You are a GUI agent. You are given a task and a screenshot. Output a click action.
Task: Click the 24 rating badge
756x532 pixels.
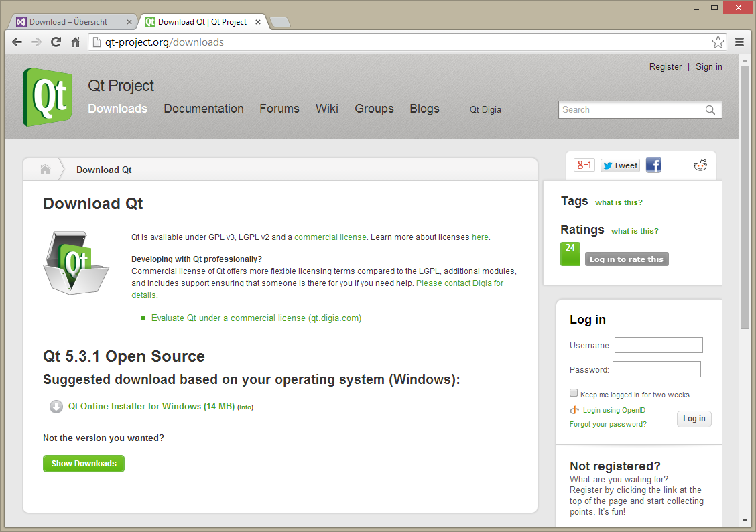click(x=570, y=253)
